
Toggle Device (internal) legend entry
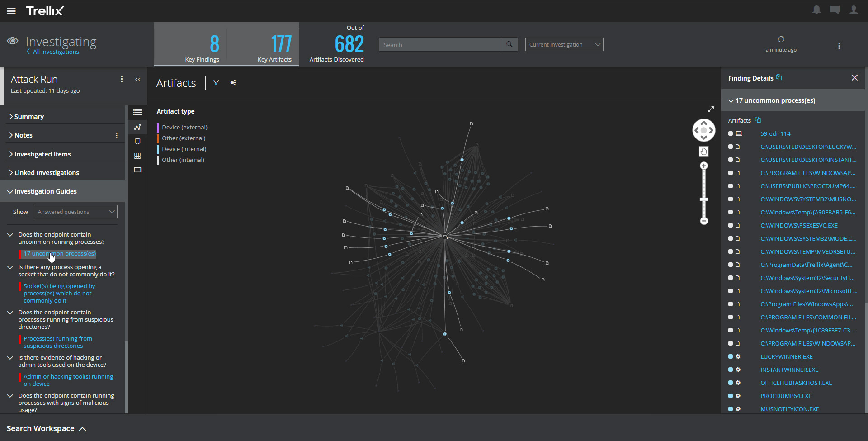coord(184,149)
